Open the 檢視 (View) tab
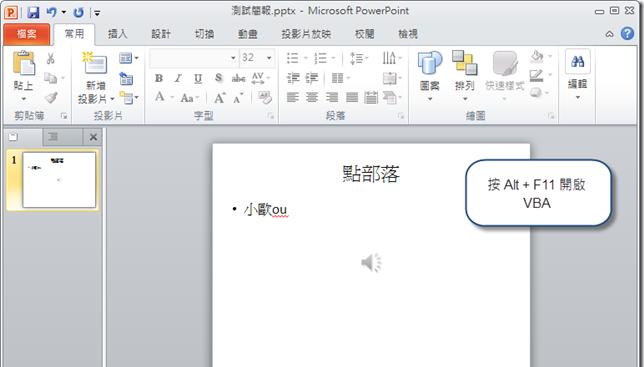Image resolution: width=644 pixels, height=367 pixels. [408, 34]
